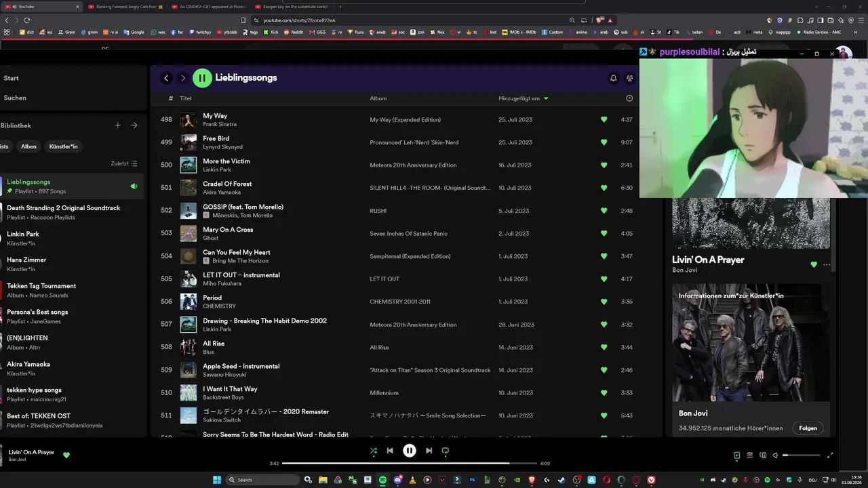This screenshot has width=868, height=488.
Task: Mute Spotify with the speaker icon
Action: click(775, 455)
